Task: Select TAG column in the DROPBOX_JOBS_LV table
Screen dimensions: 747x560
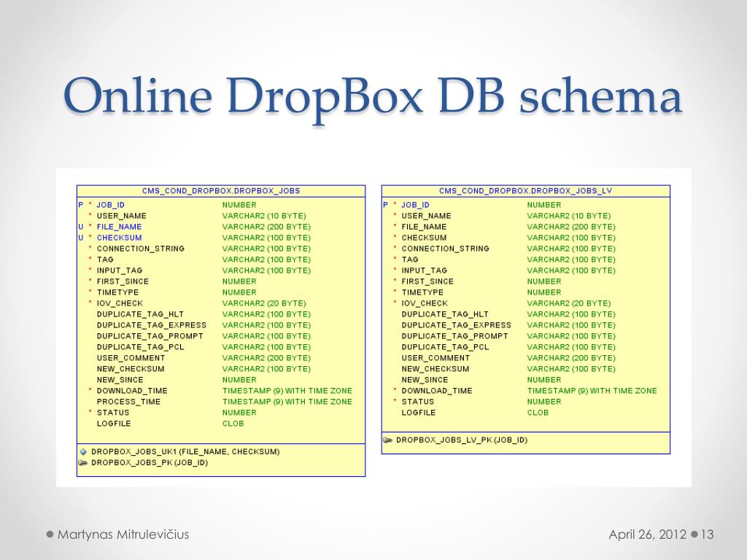Action: coord(410,260)
